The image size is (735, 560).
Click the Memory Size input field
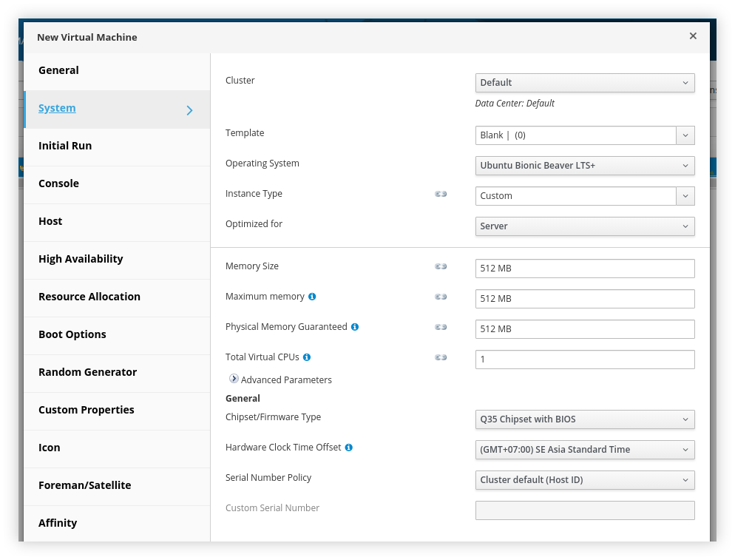click(x=584, y=269)
